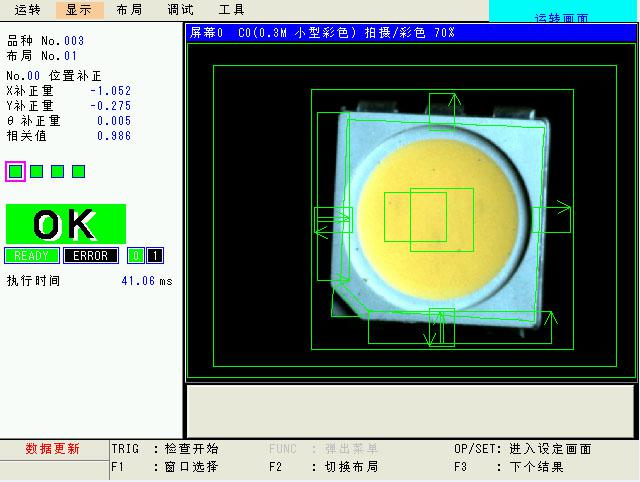Click the black 1 bank indicator

point(155,255)
